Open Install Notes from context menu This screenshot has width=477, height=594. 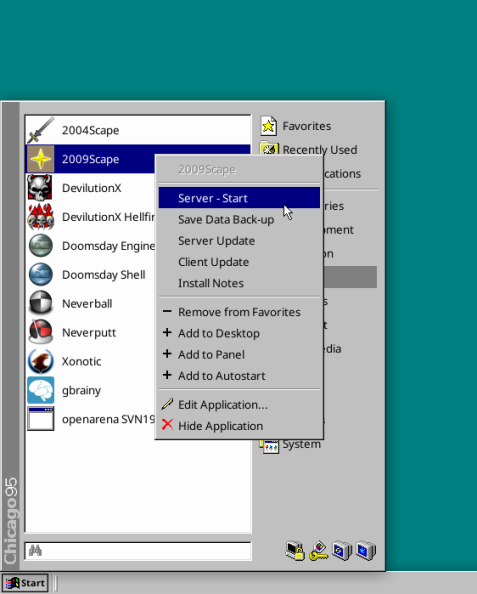pos(239,283)
